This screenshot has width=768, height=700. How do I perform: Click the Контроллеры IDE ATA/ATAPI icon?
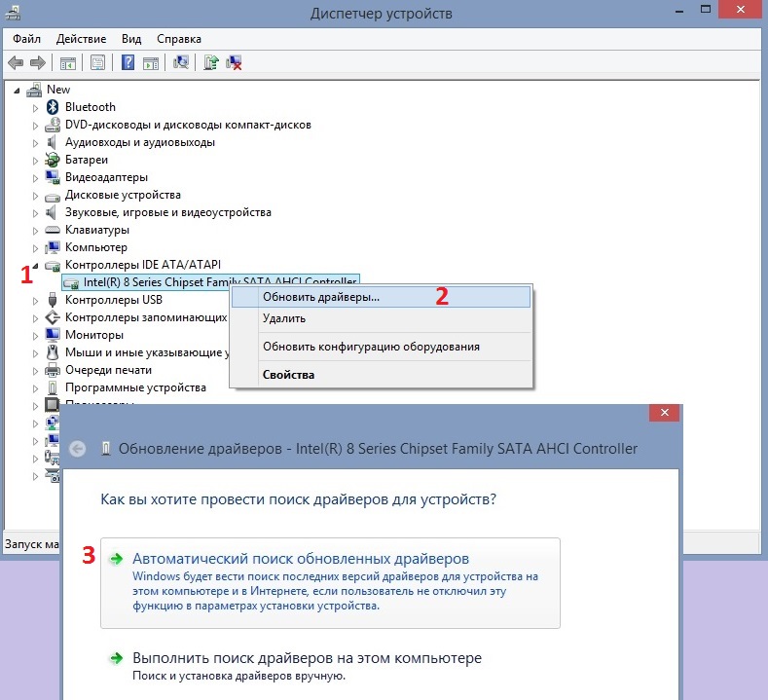tap(53, 265)
